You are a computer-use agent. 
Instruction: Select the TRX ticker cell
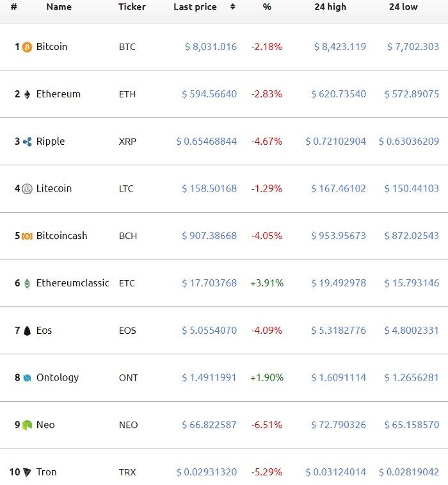pyautogui.click(x=127, y=472)
